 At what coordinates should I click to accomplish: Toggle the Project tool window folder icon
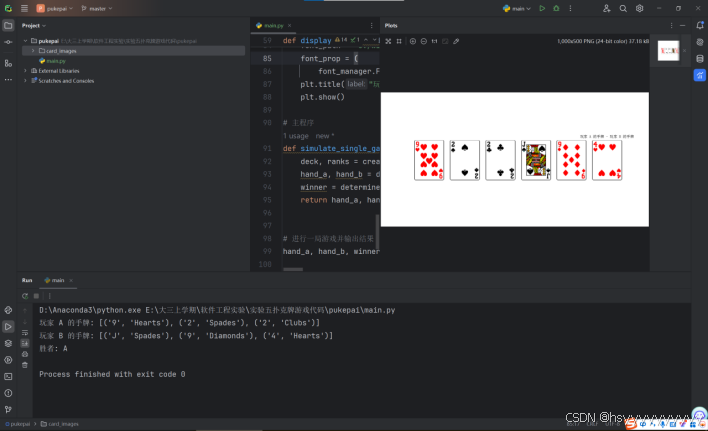tap(8, 25)
